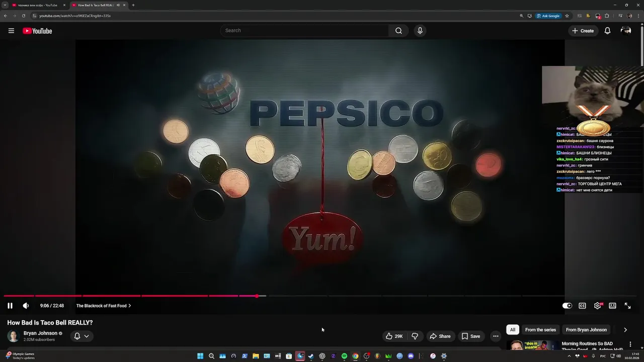
Task: Open Chrome profile avatar
Action: [629, 16]
